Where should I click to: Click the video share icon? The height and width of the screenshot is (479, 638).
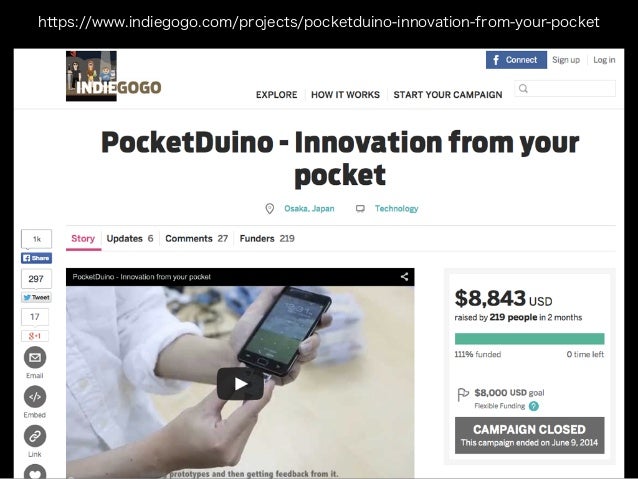[404, 277]
